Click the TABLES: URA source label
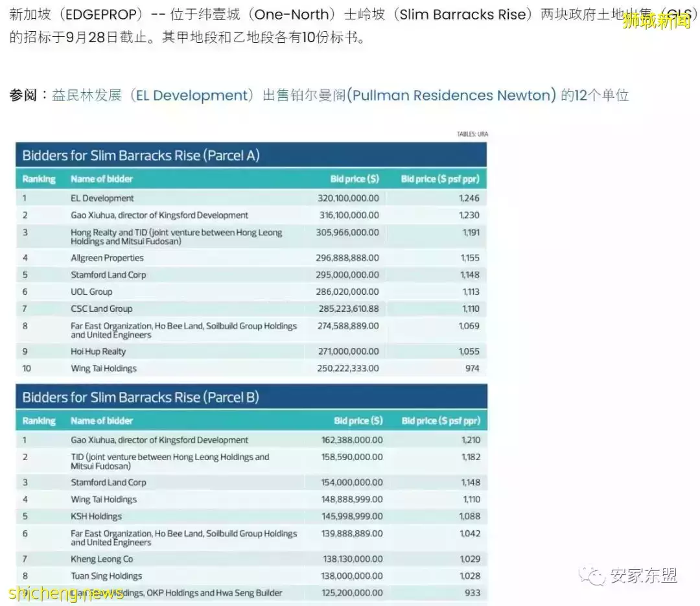 [x=471, y=134]
